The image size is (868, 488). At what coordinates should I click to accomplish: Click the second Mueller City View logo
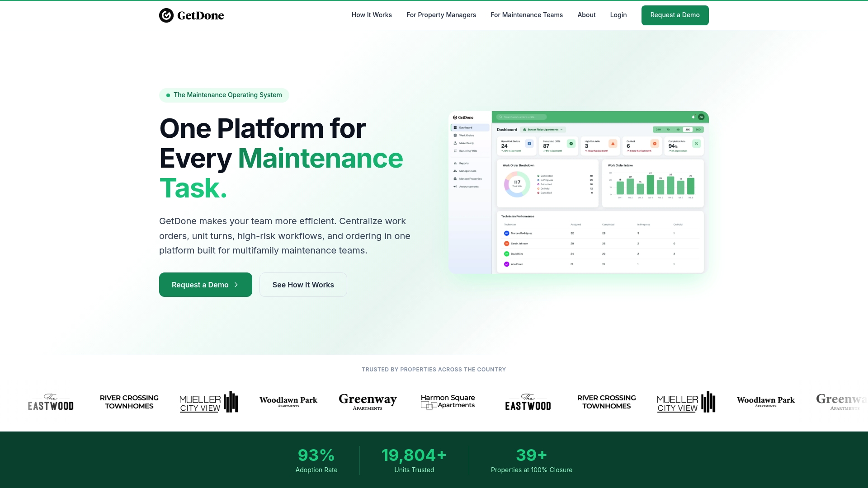coord(686,402)
